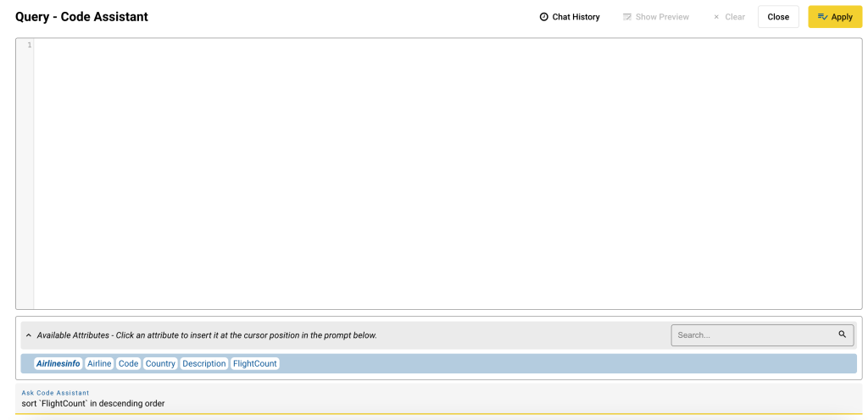Insert the Airline attribute chip
The image size is (868, 420).
[x=99, y=363]
